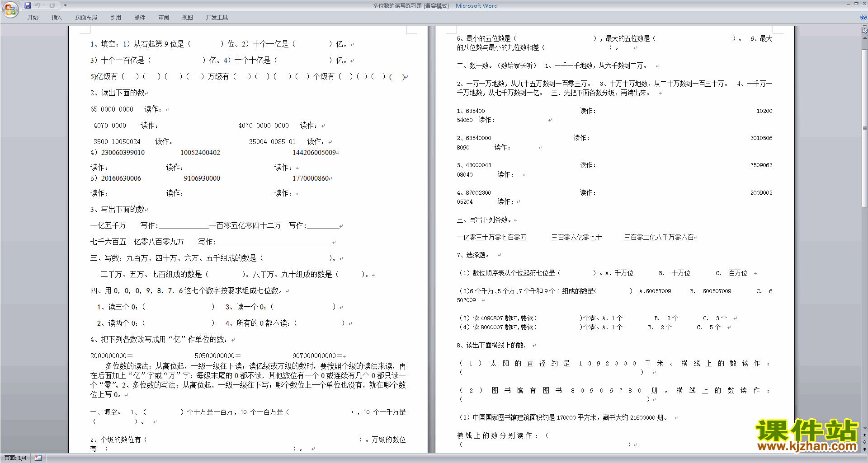Open the 引用 ribbon tab
Viewport: 868px width, 463px height.
pyautogui.click(x=116, y=18)
